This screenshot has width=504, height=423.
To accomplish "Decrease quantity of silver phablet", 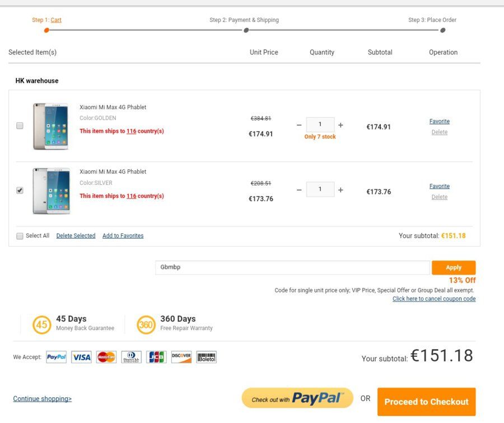I will [299, 190].
